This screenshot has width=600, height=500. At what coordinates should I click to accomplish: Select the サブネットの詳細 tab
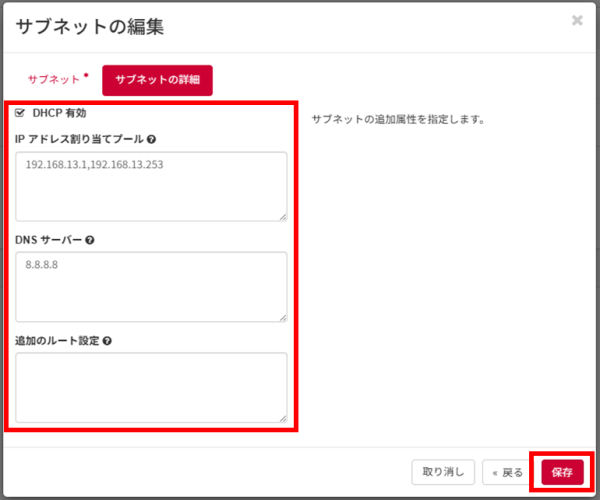point(157,80)
